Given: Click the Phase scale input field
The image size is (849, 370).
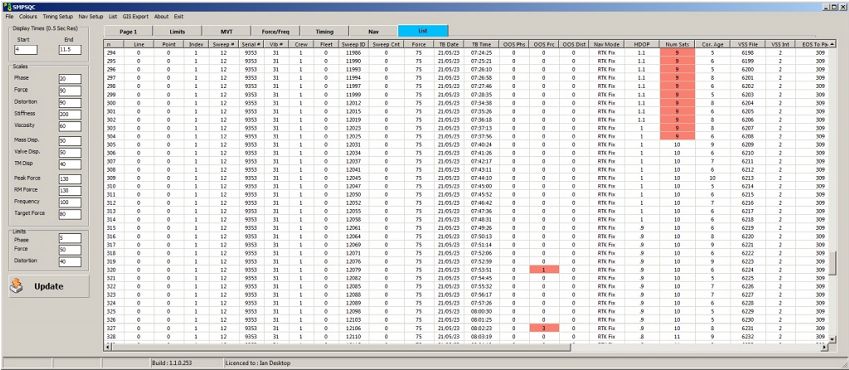Looking at the screenshot, I should [x=70, y=79].
